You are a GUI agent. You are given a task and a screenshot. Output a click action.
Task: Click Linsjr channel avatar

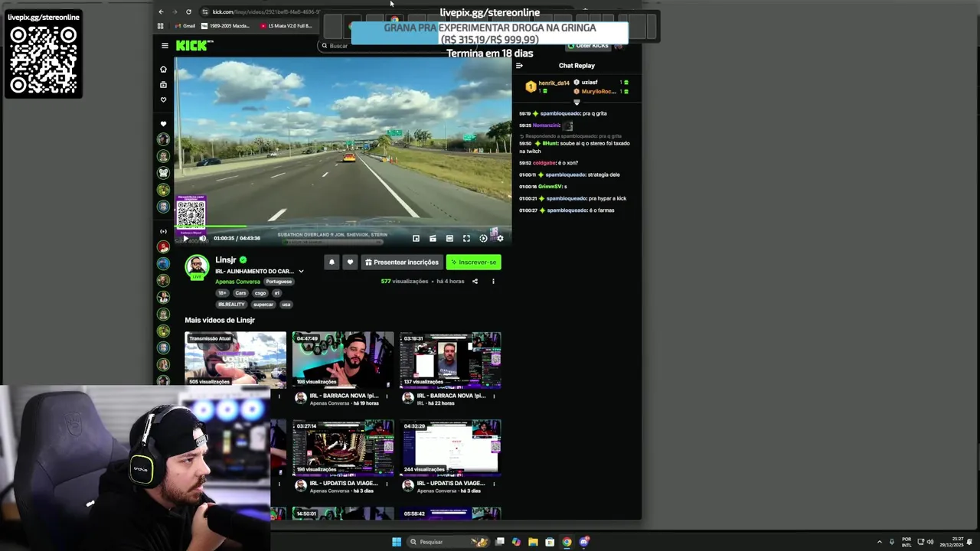(x=197, y=266)
